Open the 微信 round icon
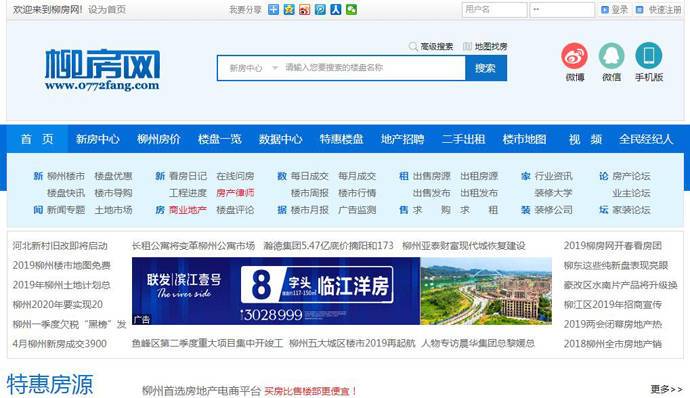Image resolution: width=690 pixels, height=398 pixels. click(611, 56)
